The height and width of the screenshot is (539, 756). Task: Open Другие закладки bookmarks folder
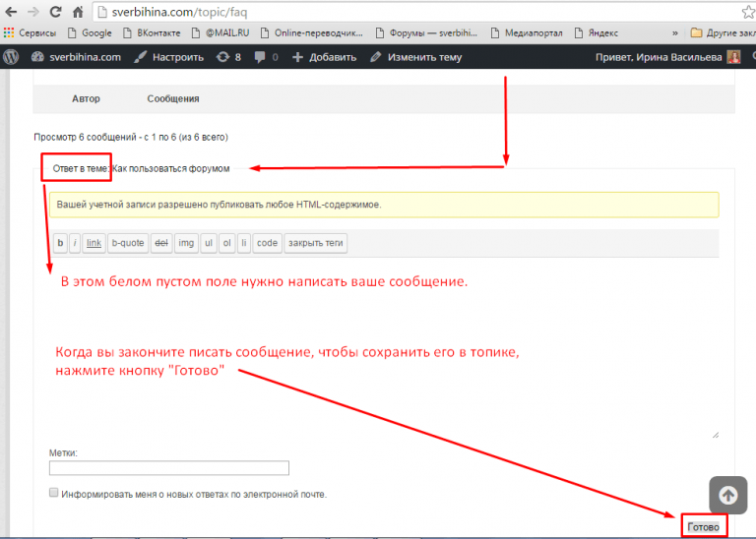pos(722,32)
